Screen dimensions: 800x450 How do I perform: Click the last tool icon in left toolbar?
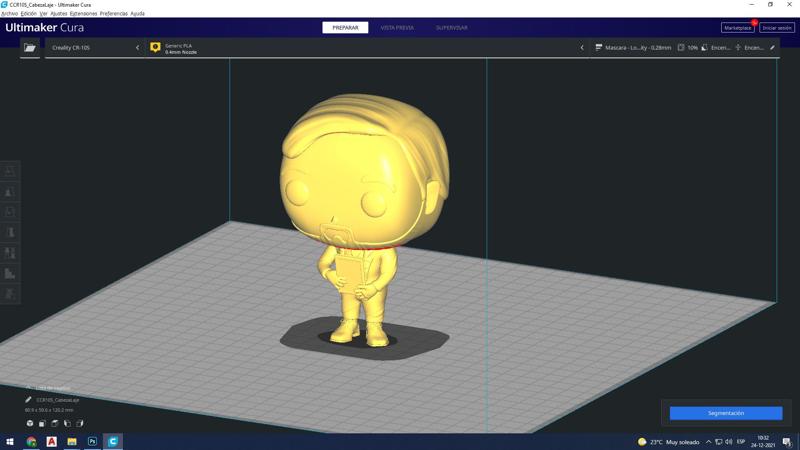tap(10, 294)
